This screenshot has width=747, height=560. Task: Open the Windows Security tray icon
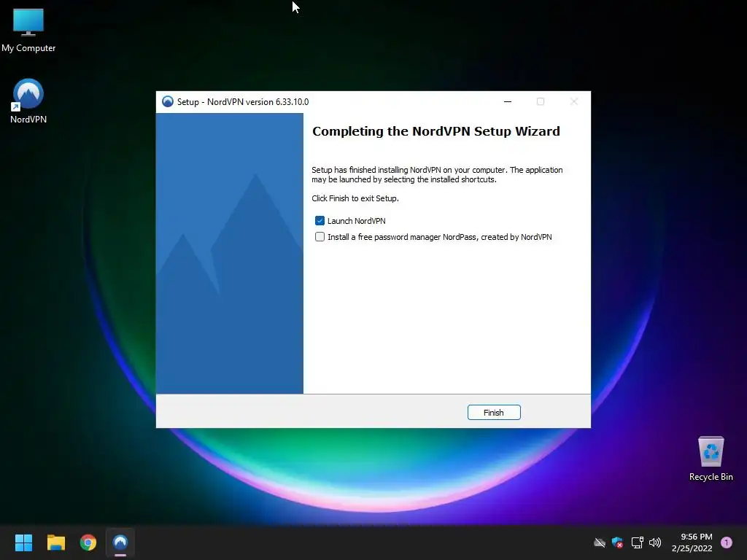617,542
